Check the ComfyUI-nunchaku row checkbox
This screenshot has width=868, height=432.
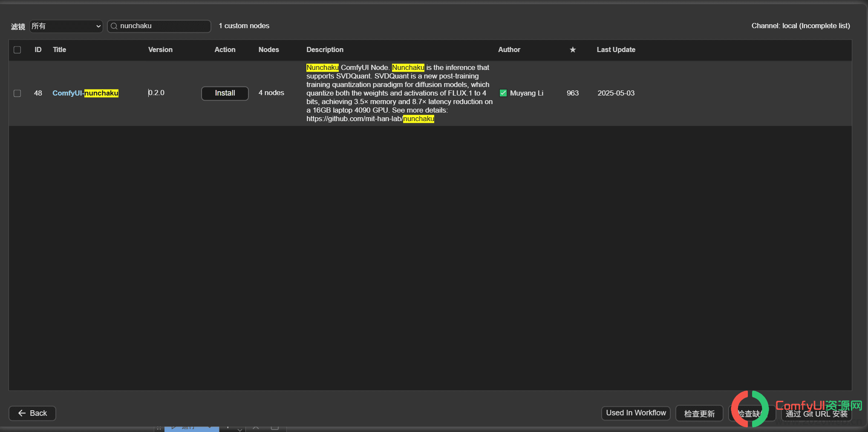17,93
